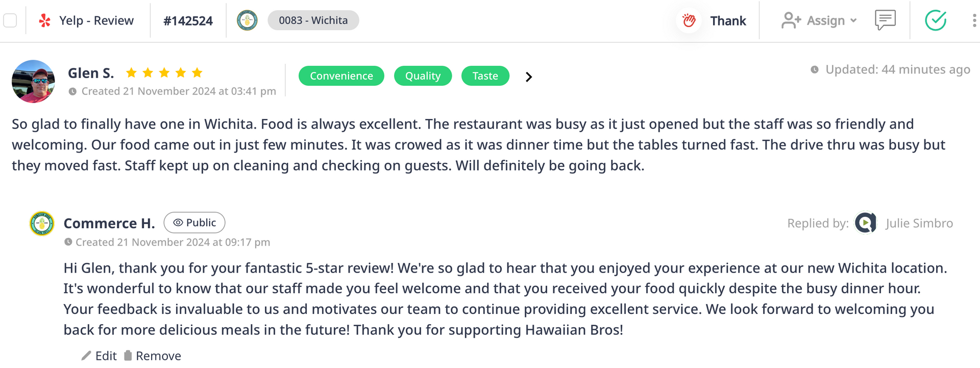
Task: Expand more tags with chevron arrow
Action: (529, 77)
